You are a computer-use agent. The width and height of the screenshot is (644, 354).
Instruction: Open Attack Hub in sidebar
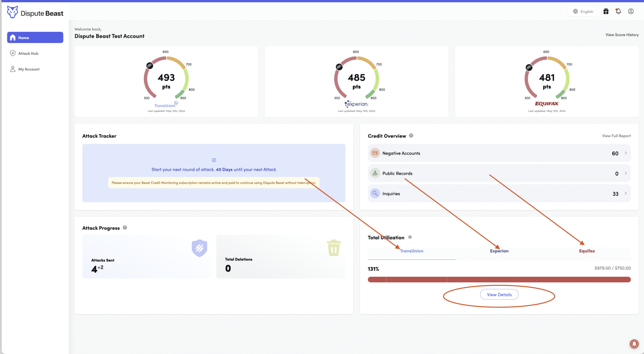[28, 53]
